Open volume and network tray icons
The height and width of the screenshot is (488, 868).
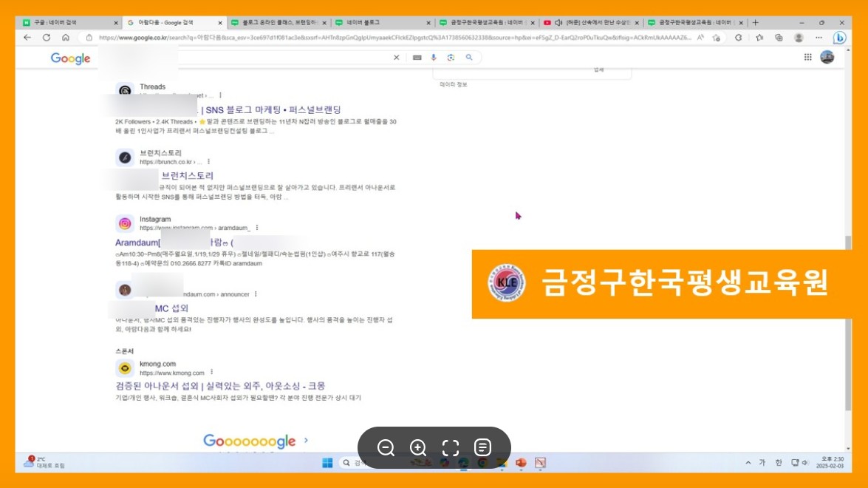pos(800,463)
